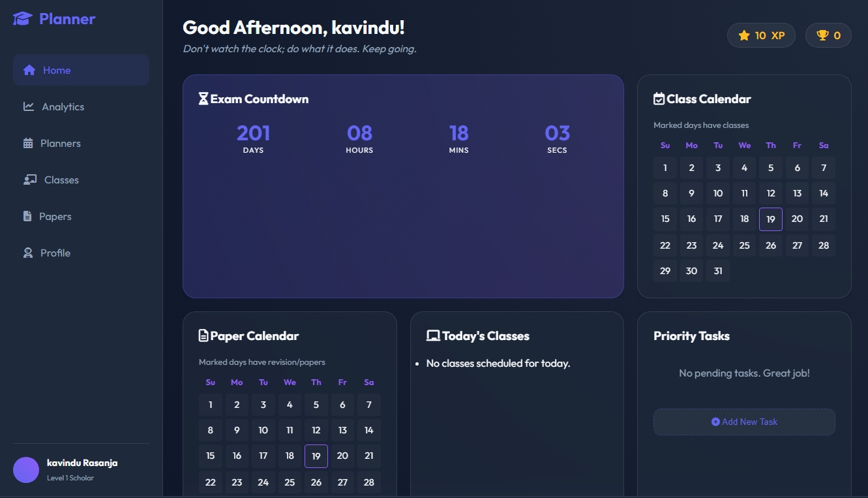Click the Analytics chart icon
The image size is (868, 498).
(29, 106)
